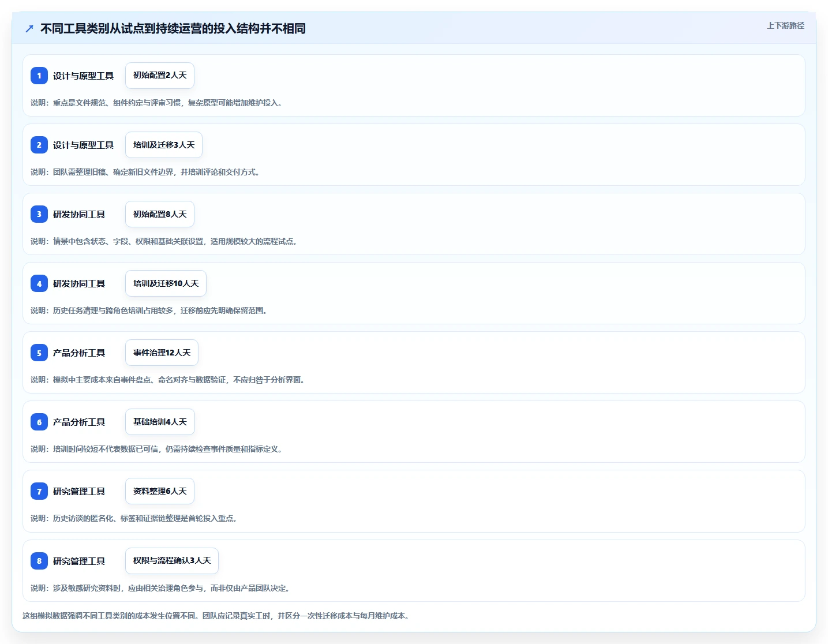Click the 事件治理12人天 chip
This screenshot has width=828, height=644.
(162, 353)
